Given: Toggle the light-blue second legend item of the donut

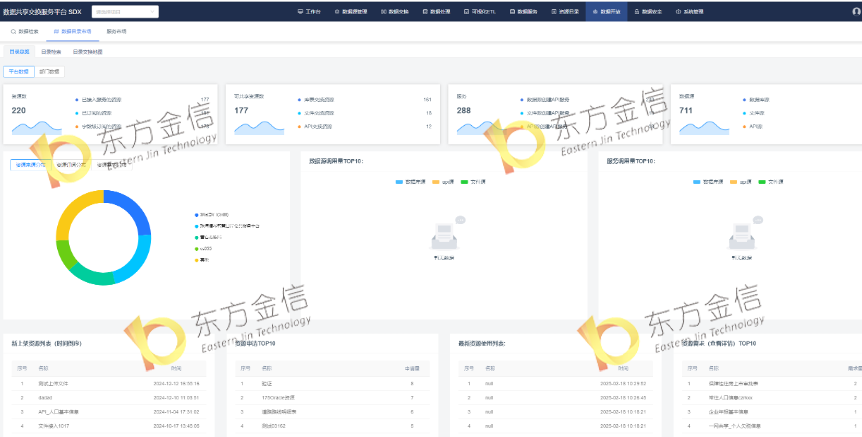Looking at the screenshot, I should point(227,226).
